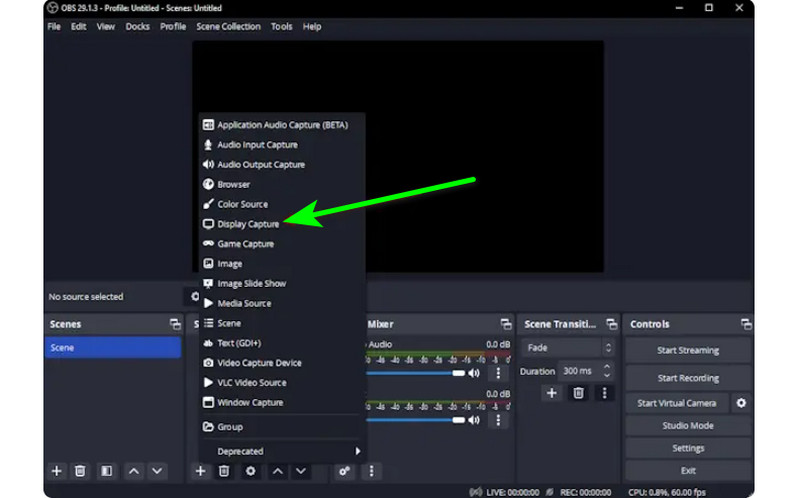Pop out the Scene Transitions dock

point(611,324)
